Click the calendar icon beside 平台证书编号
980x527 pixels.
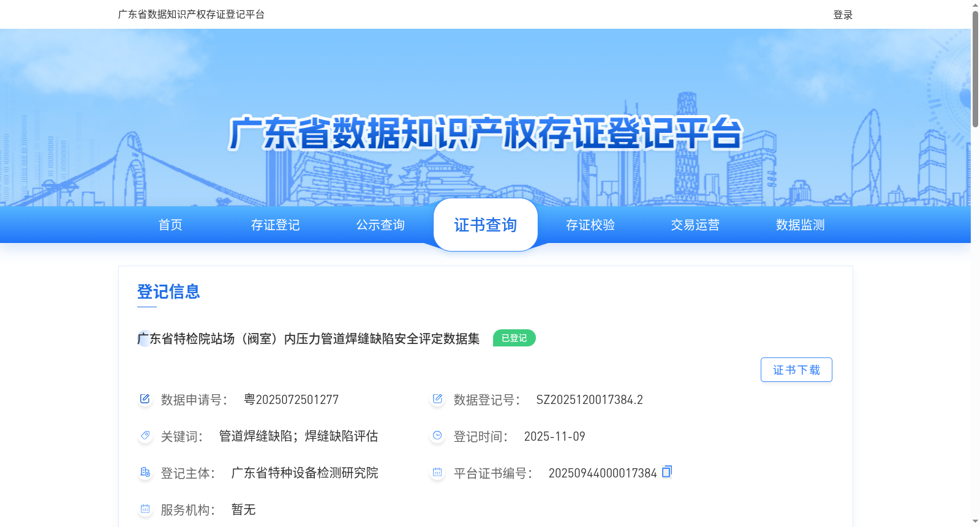coord(437,473)
